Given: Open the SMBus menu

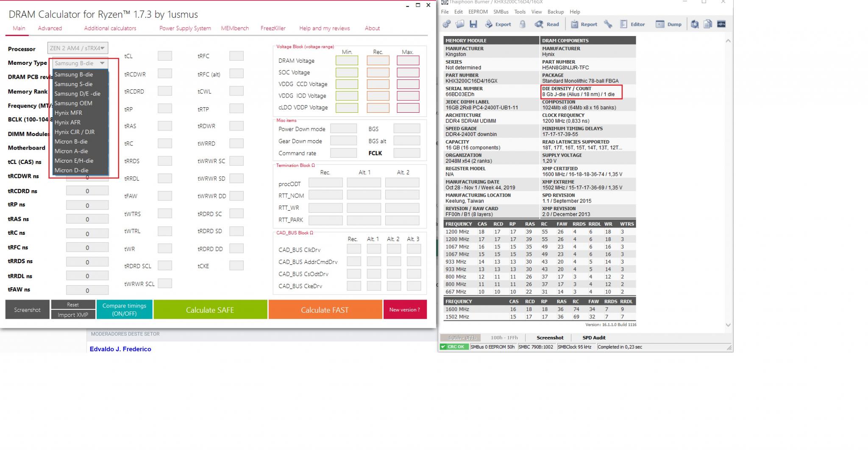Looking at the screenshot, I should point(501,12).
